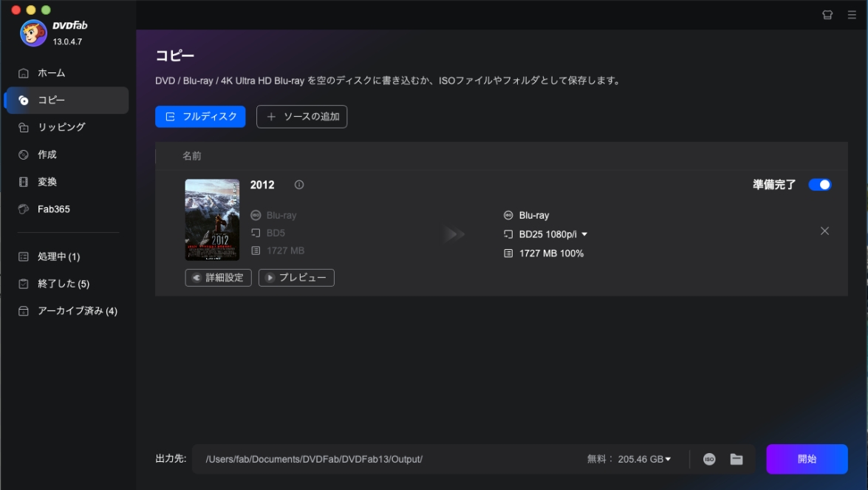
Task: Remove the 2012 task with the X
Action: (824, 231)
